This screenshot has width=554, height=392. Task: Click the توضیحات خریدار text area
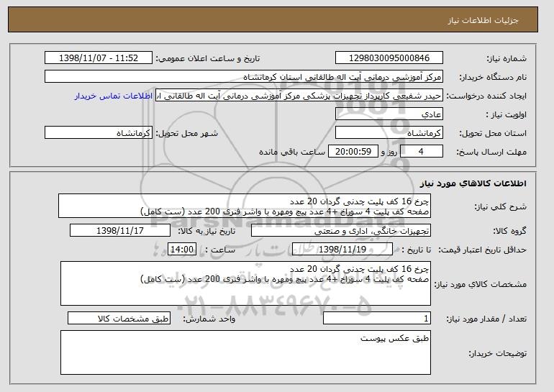[x=245, y=352]
